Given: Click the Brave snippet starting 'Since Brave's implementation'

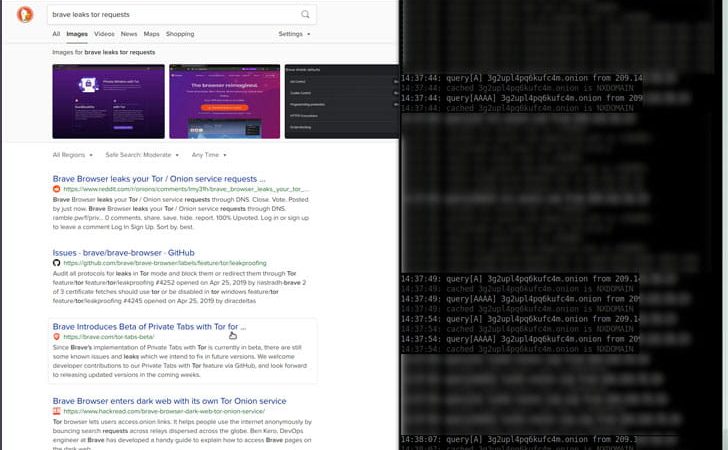Looking at the screenshot, I should tap(180, 361).
